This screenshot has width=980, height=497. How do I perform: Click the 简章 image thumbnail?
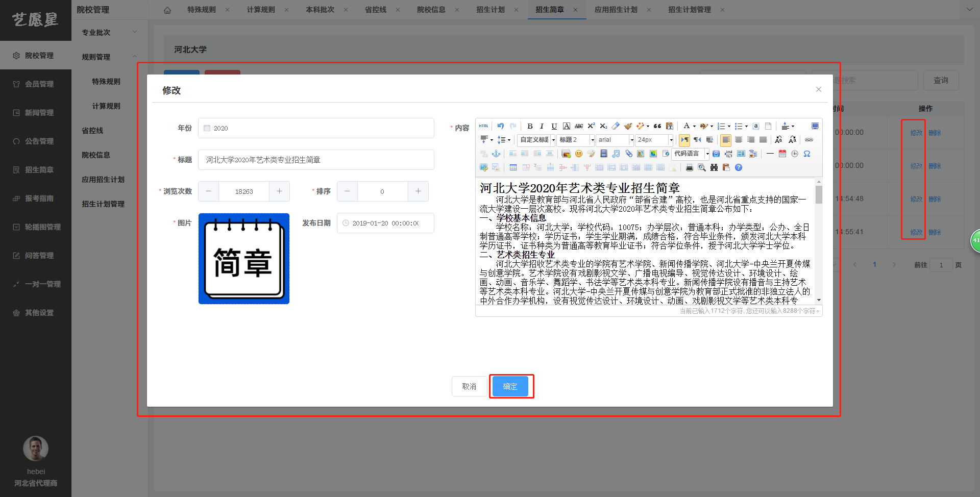coord(244,259)
